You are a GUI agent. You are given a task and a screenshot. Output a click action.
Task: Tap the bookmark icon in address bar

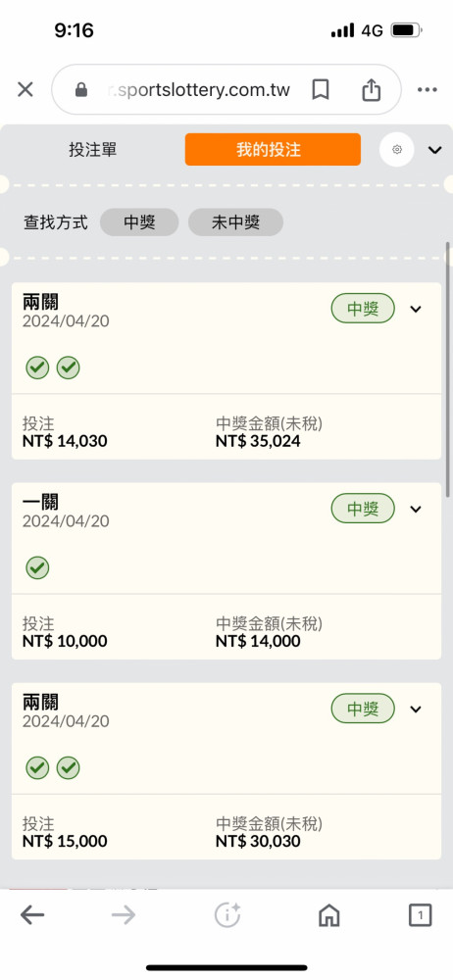tap(321, 90)
